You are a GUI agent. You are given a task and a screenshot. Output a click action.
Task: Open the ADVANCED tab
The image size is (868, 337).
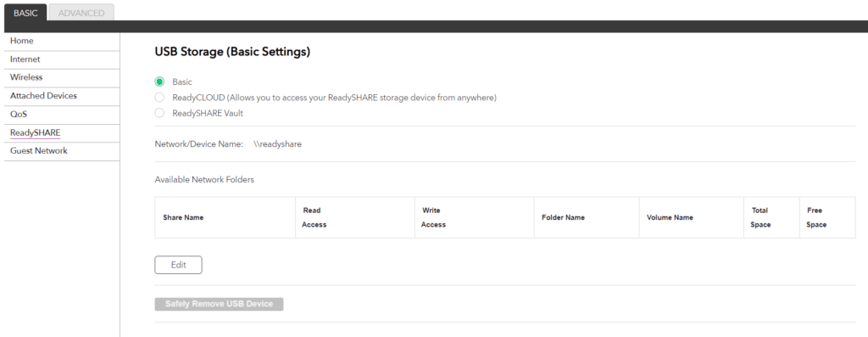click(81, 13)
